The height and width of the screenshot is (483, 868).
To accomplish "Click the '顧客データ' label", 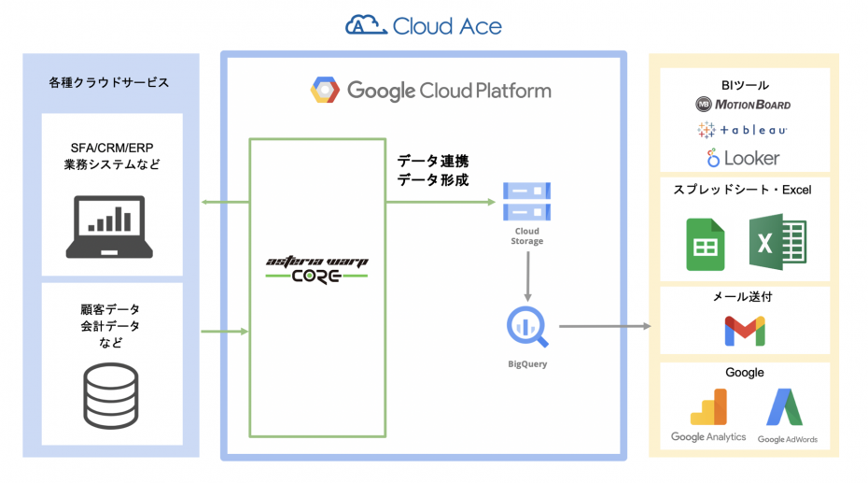I will [110, 309].
